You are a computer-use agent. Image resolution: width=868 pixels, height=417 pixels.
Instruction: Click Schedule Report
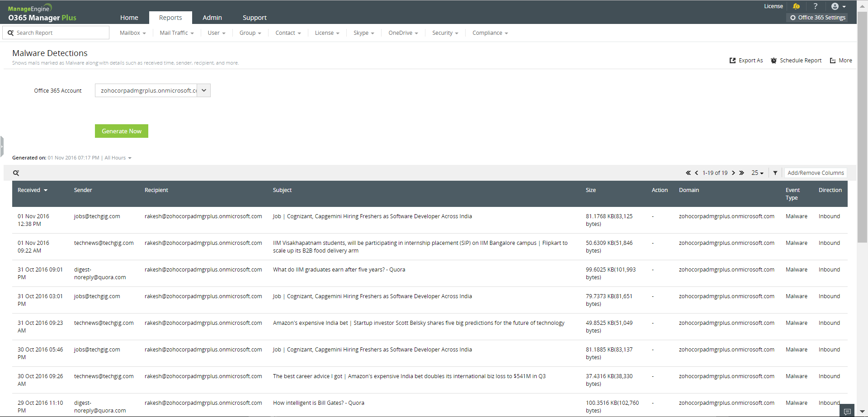[x=796, y=61]
